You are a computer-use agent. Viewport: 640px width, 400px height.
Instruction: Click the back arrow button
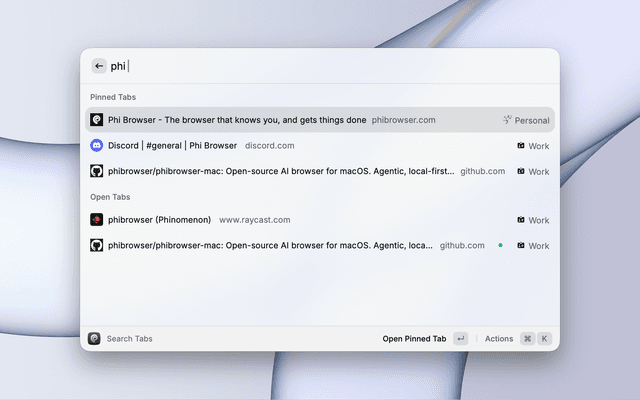(x=99, y=66)
